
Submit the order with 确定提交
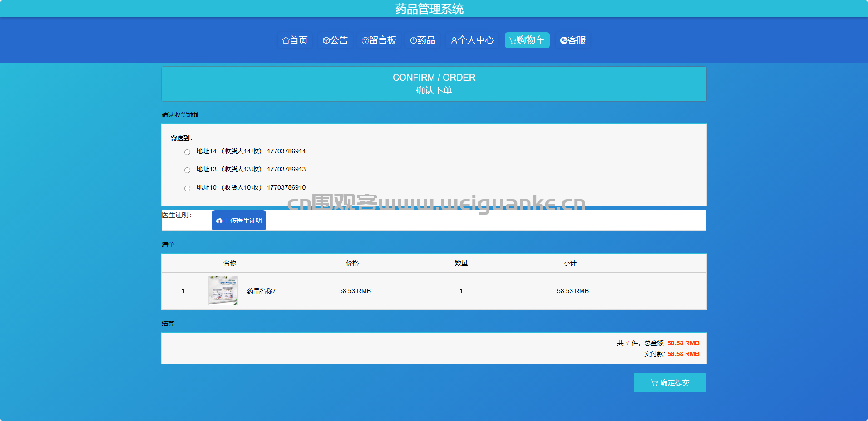coord(670,382)
